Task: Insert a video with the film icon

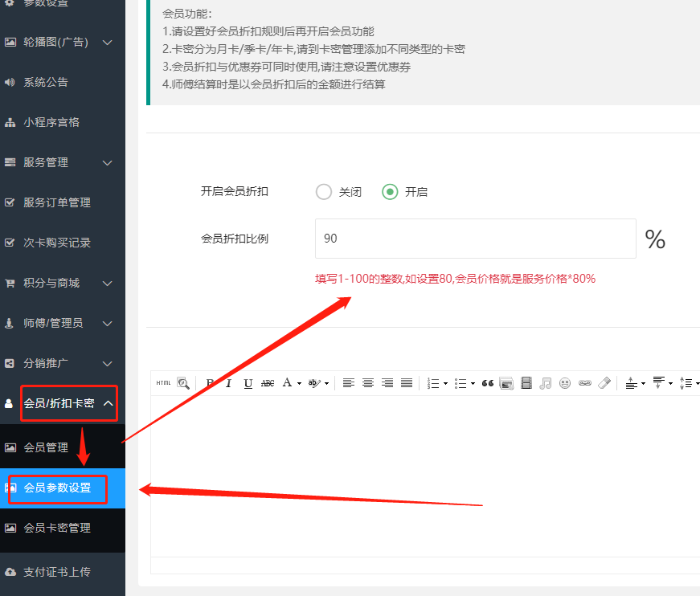Action: point(526,383)
